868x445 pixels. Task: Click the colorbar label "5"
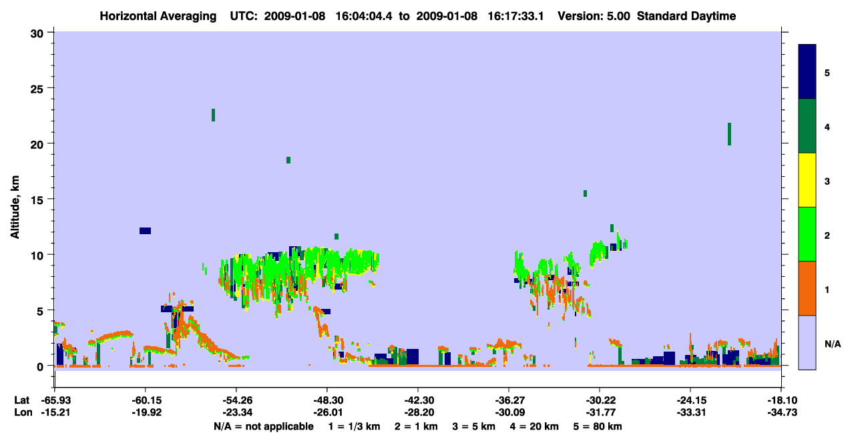pos(827,72)
